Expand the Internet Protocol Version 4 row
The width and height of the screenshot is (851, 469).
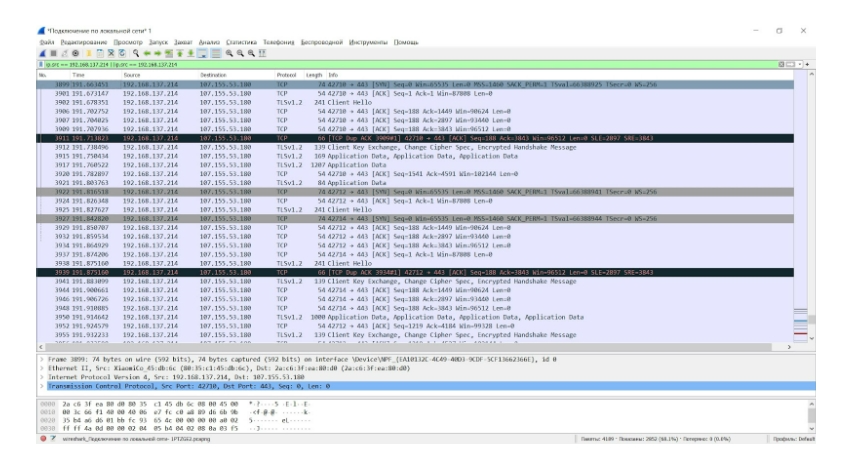click(x=42, y=377)
